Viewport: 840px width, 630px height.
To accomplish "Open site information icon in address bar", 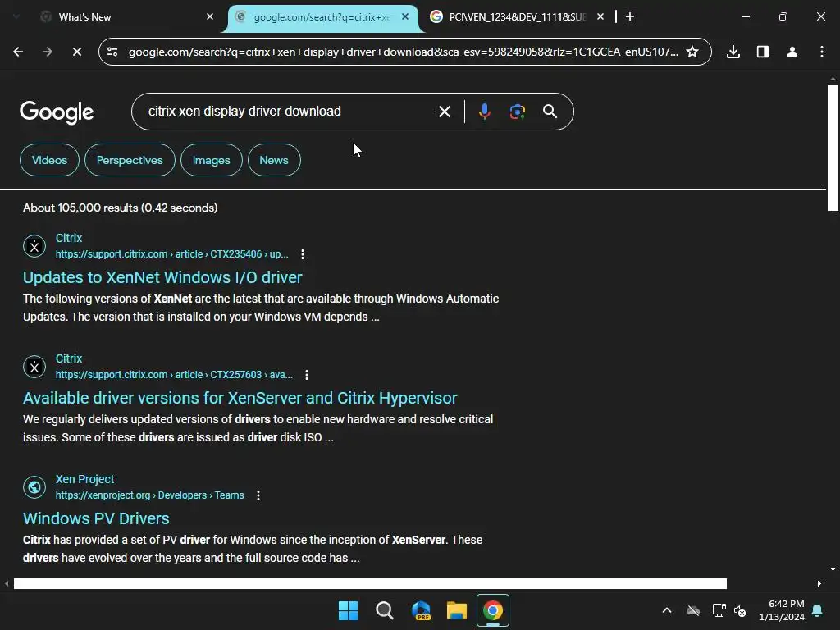I will coord(112,52).
